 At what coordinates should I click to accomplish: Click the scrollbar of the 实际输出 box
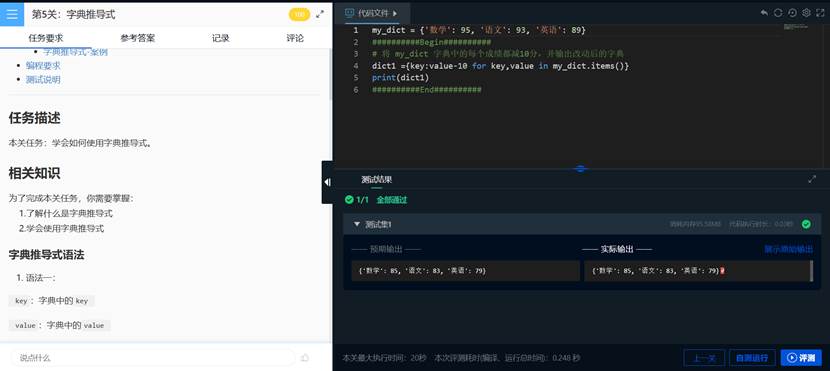click(811, 270)
